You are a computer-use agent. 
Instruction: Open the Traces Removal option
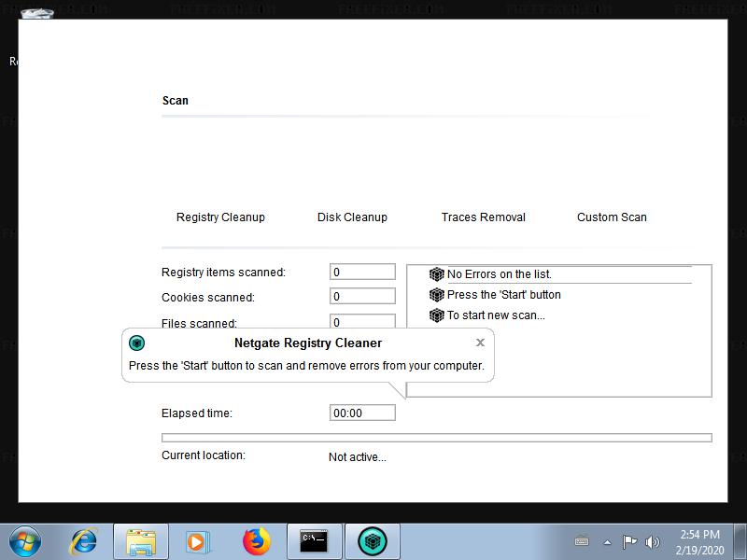(x=483, y=217)
